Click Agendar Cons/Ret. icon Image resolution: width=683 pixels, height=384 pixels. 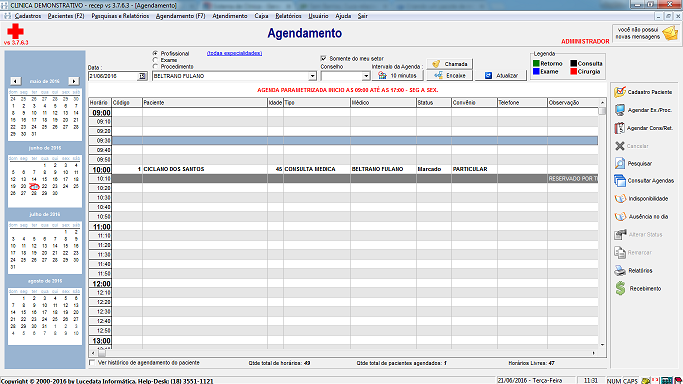(619, 128)
